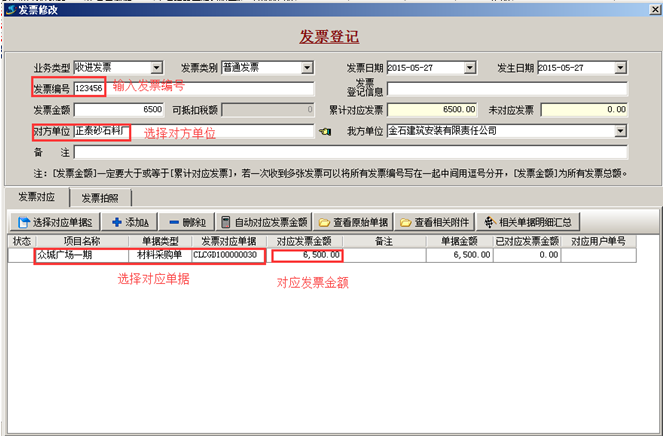Click the 选择对应单据 toolbar button
Viewport: 663px width, 436px height.
pyautogui.click(x=56, y=221)
